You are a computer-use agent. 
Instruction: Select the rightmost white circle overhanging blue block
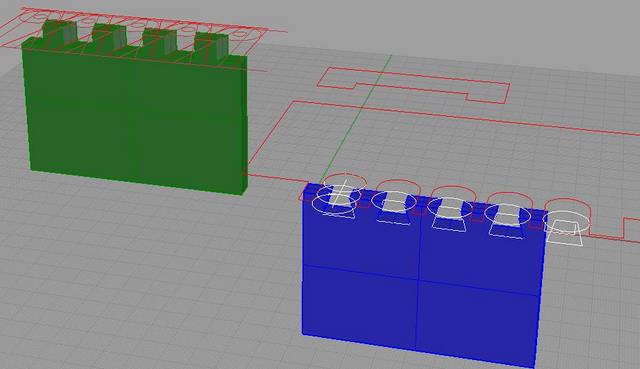pos(566,221)
